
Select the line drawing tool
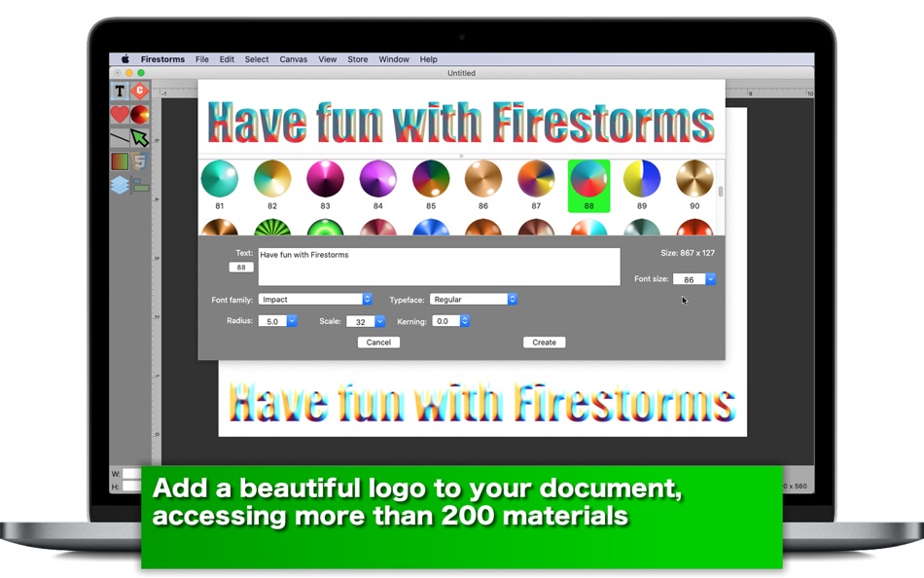tap(120, 138)
